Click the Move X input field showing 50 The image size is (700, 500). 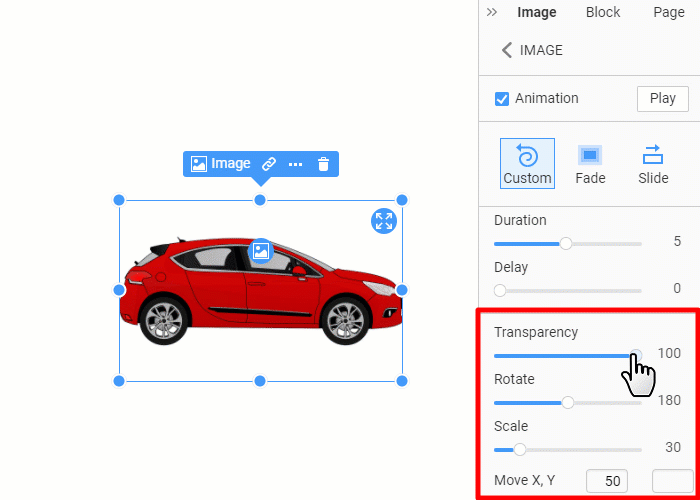point(607,481)
